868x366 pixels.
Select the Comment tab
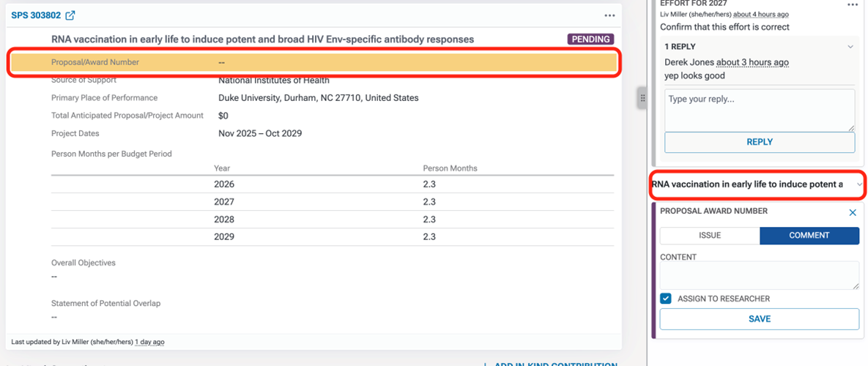click(809, 236)
